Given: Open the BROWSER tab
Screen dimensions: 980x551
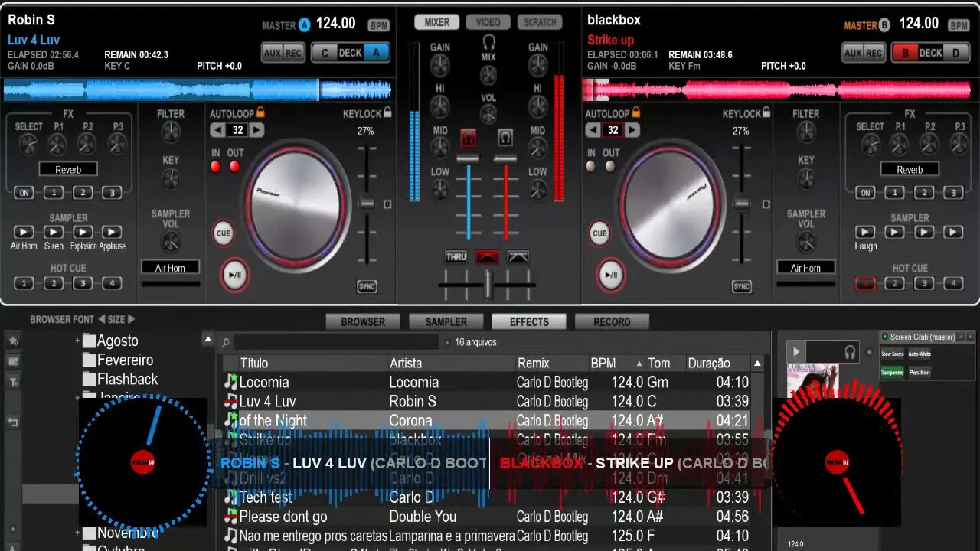Looking at the screenshot, I should tap(363, 321).
